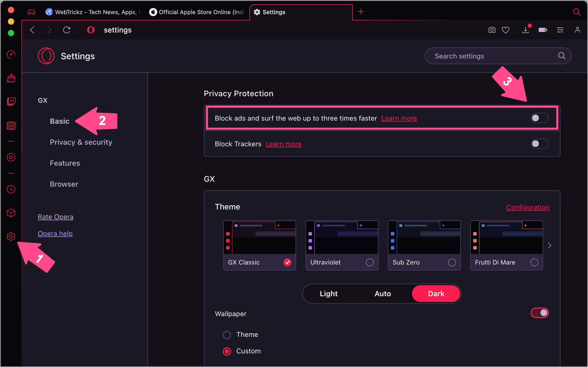588x367 pixels.
Task: Disable the Wallpaper toggle
Action: tap(539, 313)
